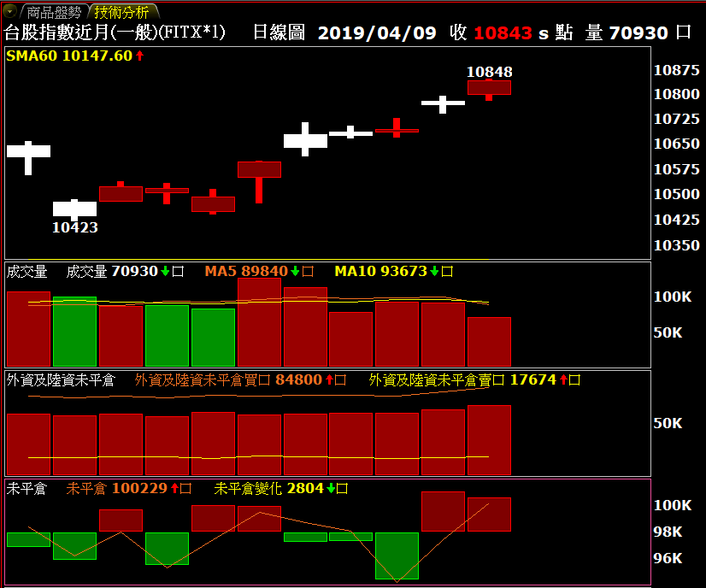Select the white candlestick above 10423
Screen dimensions: 706x588
point(74,209)
